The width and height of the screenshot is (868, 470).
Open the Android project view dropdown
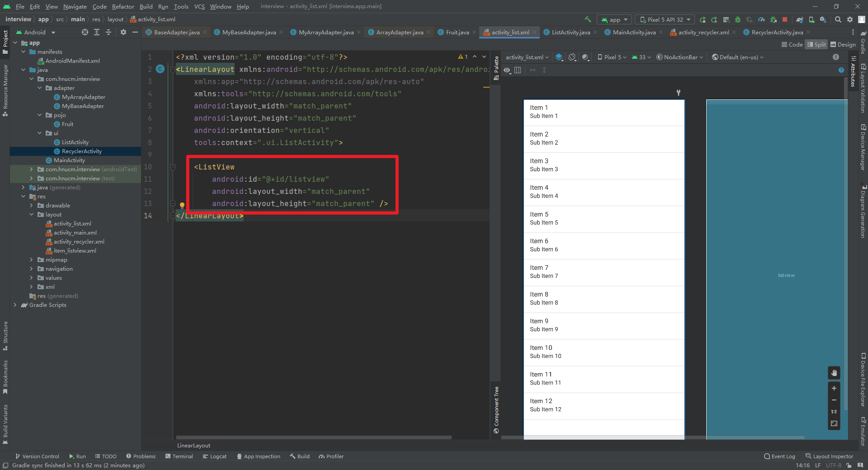point(35,32)
